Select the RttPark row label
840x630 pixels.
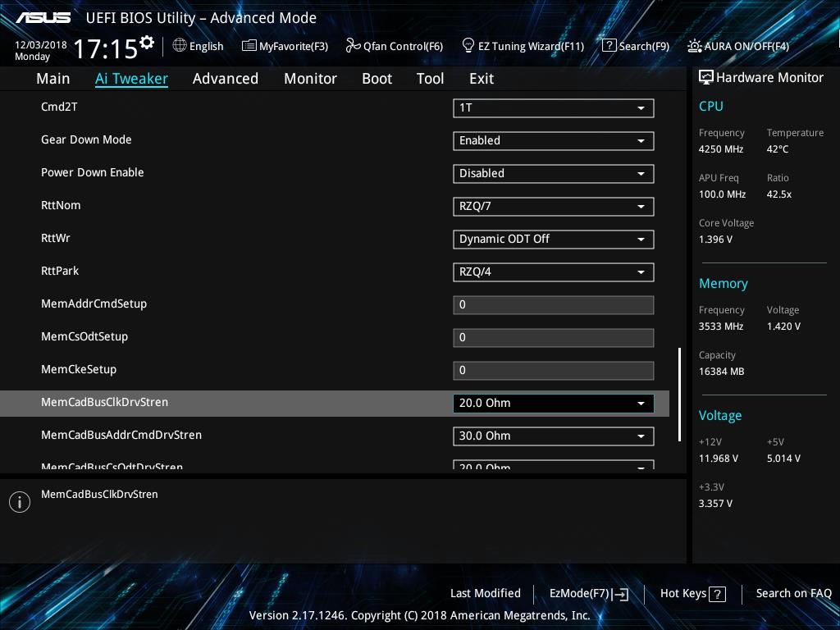point(59,271)
